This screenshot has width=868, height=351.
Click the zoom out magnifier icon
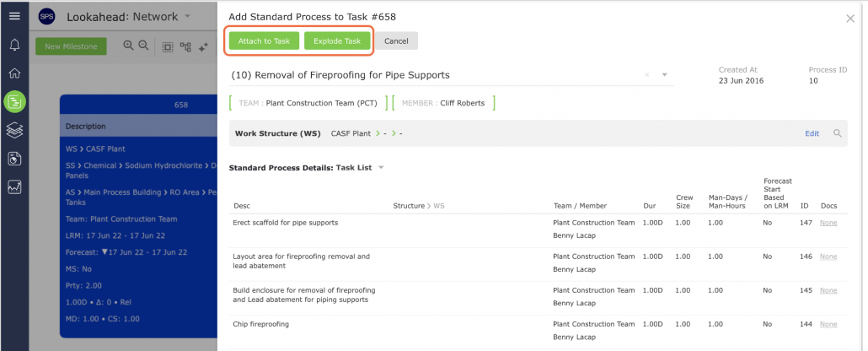coord(143,46)
